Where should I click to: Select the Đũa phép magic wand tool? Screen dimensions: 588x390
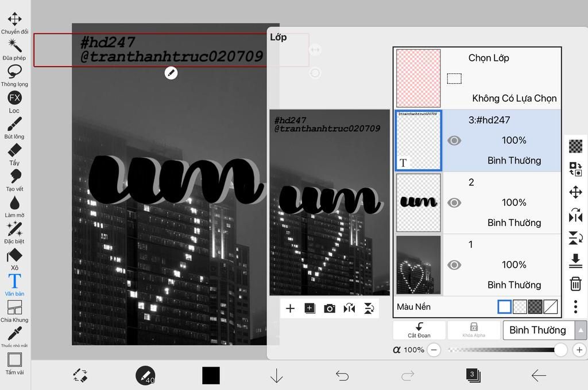click(14, 49)
